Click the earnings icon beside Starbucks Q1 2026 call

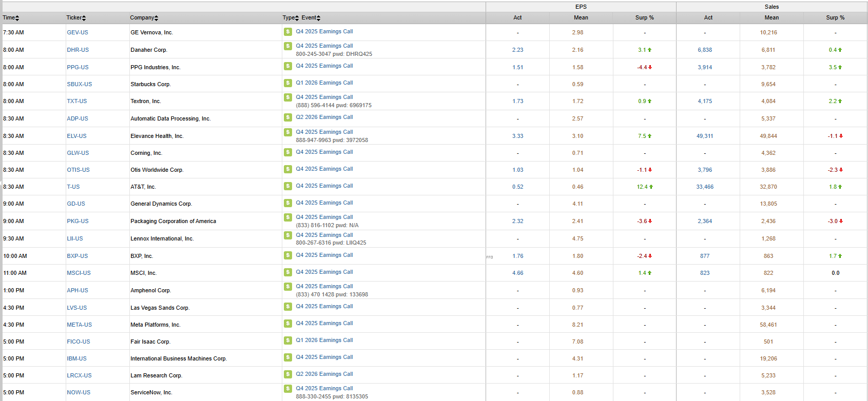288,83
